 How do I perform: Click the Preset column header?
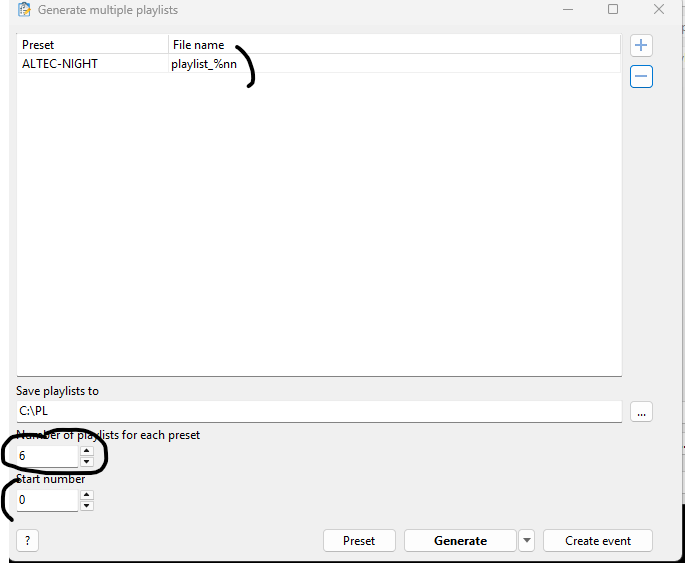tap(92, 45)
